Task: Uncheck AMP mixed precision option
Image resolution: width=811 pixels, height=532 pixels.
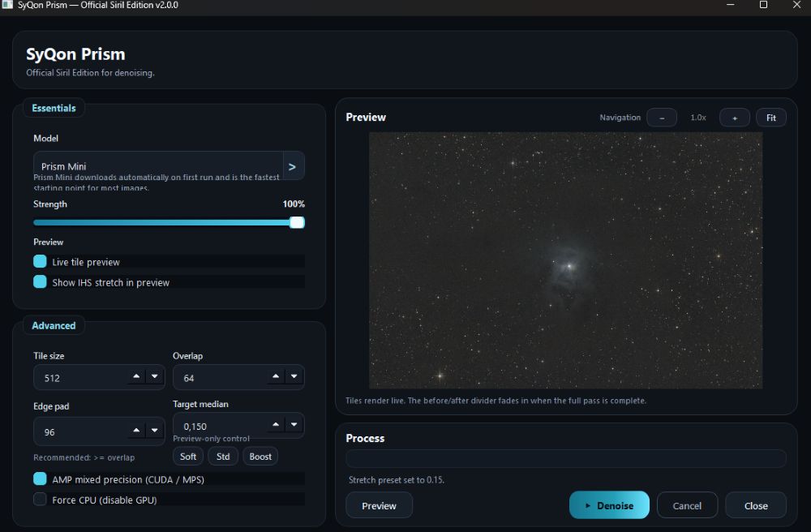Action: [40, 479]
